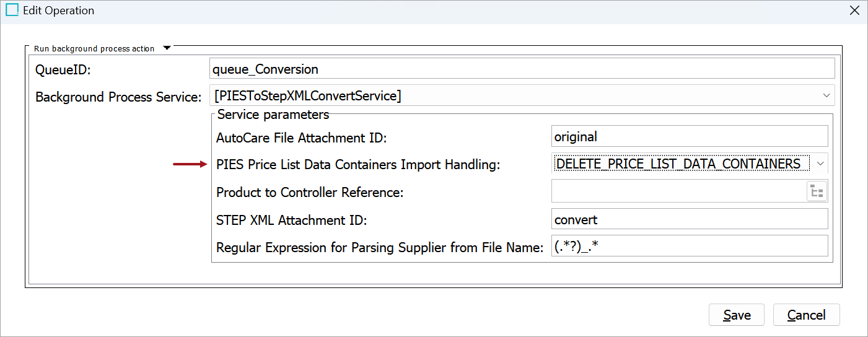
Task: Click the Background Process Service chevron arrow
Action: click(x=826, y=95)
